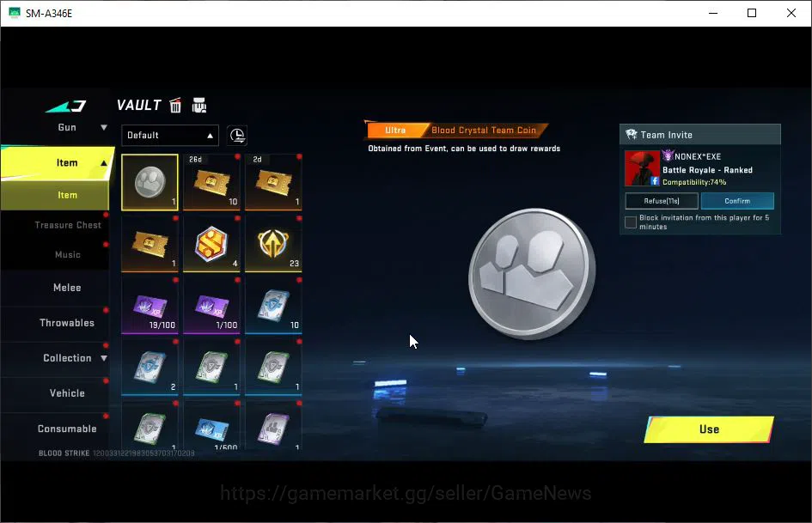
Task: Select the hexagon S badge item with quantity 4
Action: [x=211, y=244]
